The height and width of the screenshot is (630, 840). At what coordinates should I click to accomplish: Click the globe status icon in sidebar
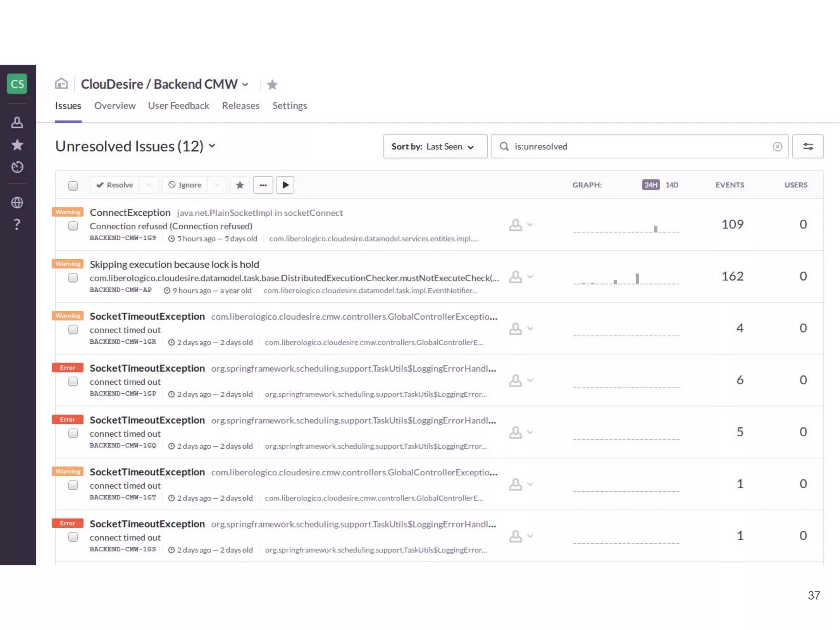click(17, 202)
